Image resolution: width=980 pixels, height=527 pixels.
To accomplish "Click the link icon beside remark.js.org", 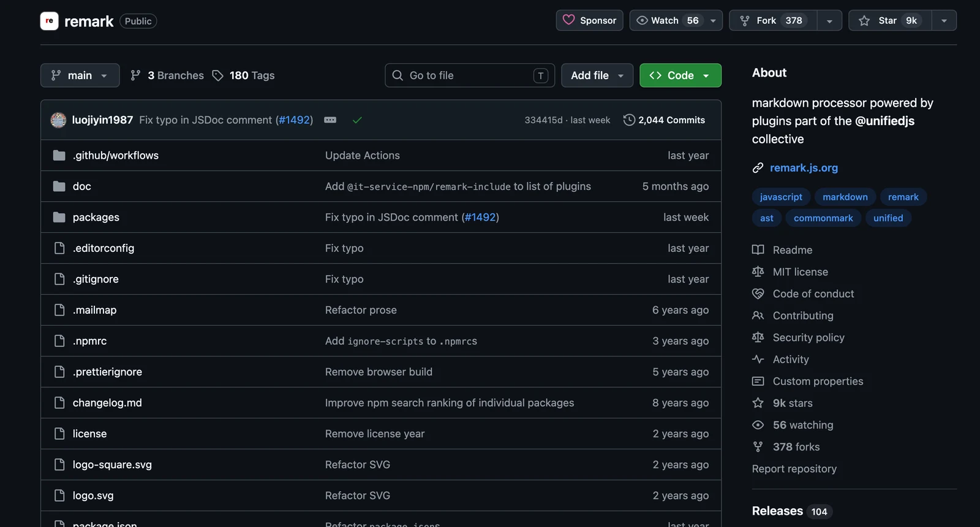I will coord(758,168).
